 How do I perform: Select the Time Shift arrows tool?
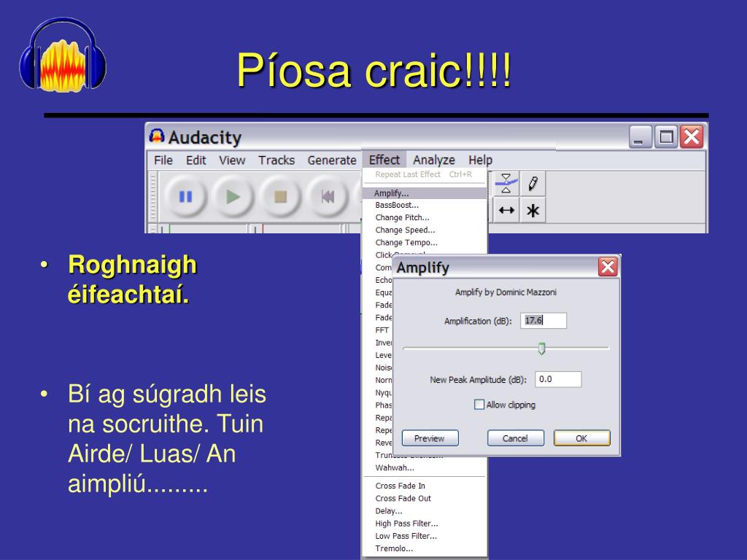[x=506, y=210]
